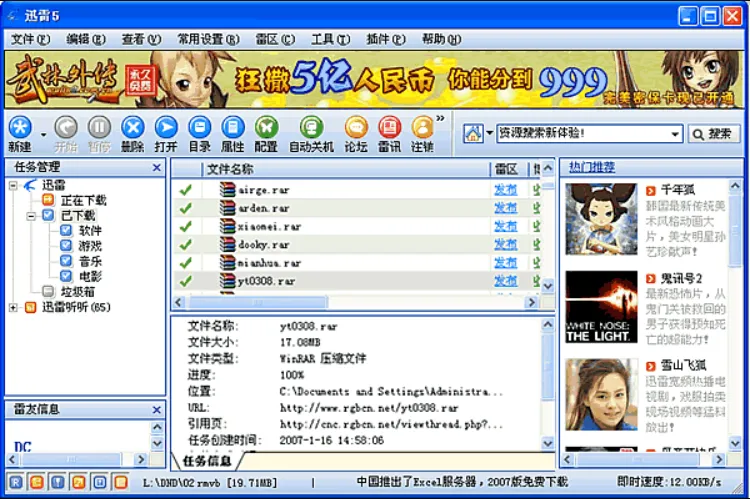Click the sixth status bar icon

click(x=121, y=482)
